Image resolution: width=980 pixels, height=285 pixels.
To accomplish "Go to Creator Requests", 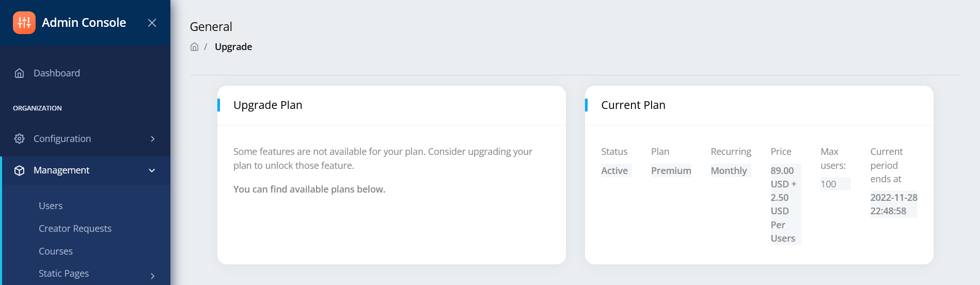I will click(x=75, y=229).
